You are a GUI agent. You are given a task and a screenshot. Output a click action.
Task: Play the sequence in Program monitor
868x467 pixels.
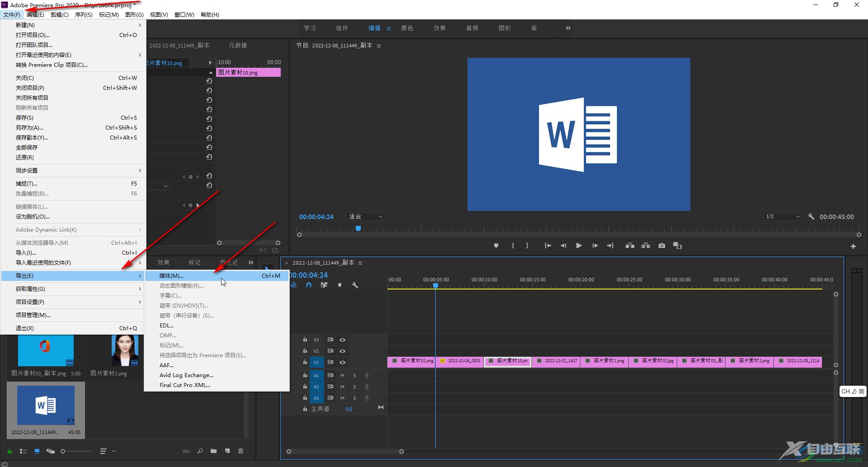click(579, 246)
